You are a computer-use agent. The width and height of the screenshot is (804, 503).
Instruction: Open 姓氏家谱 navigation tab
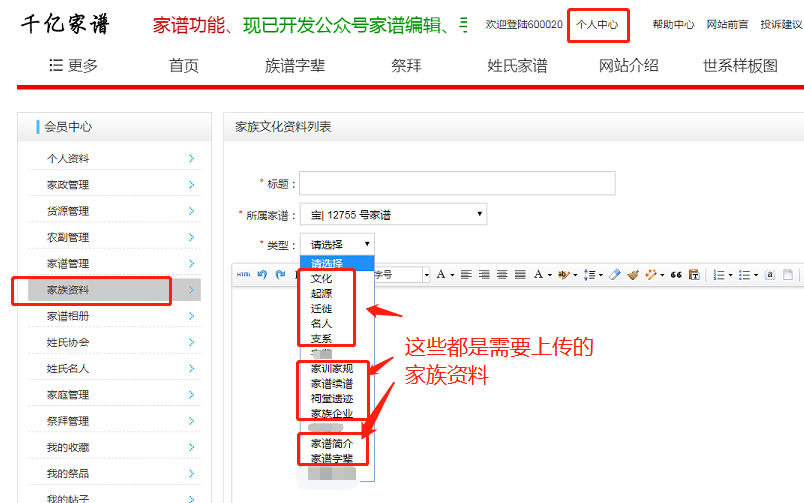coord(517,65)
